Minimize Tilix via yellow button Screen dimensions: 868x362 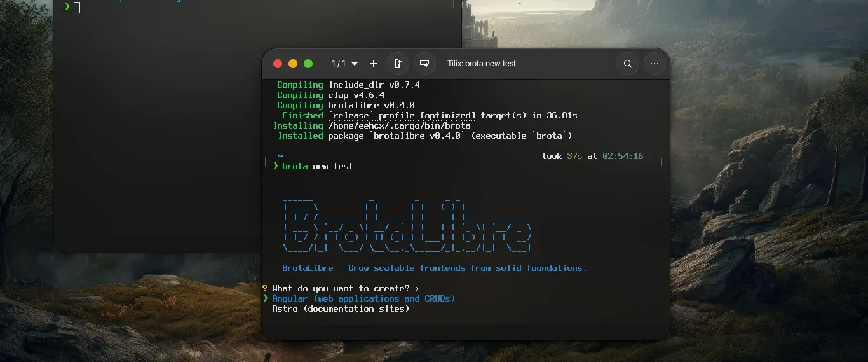(x=293, y=64)
